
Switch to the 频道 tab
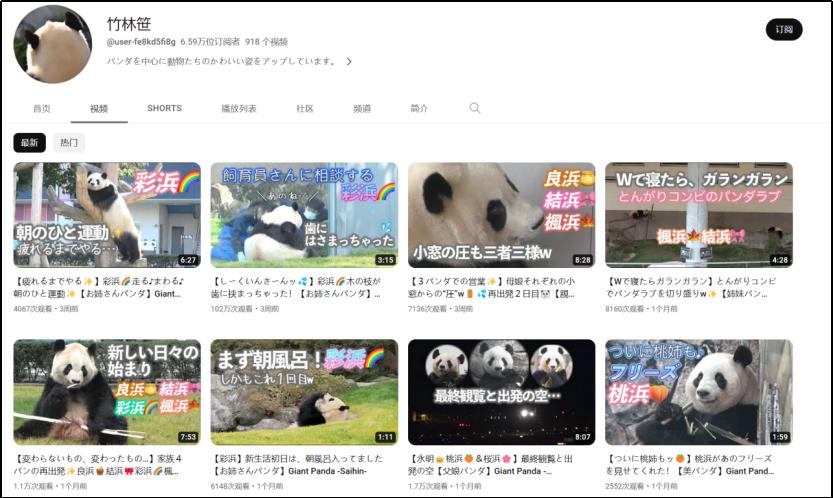click(x=362, y=108)
